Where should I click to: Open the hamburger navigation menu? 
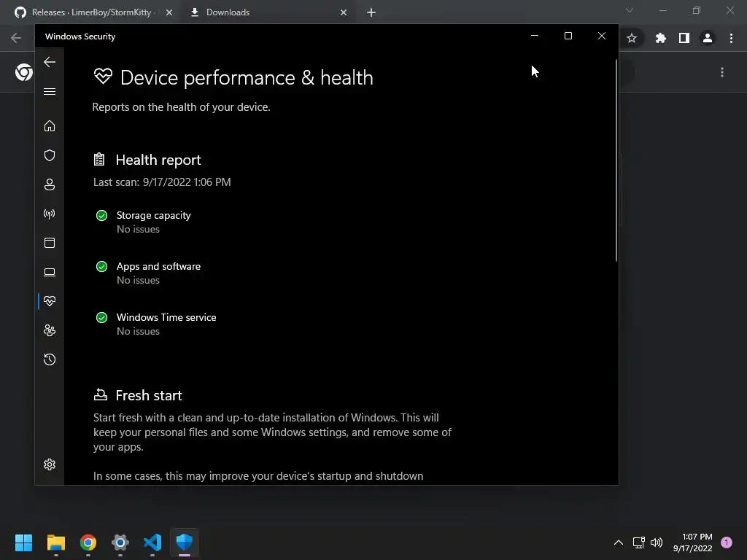[x=50, y=91]
